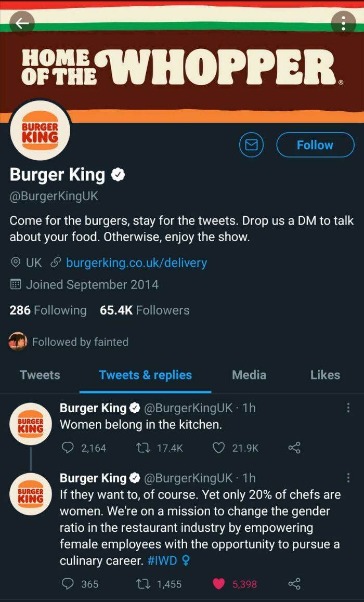Click the reply icon on the kitchen tweet

67,448
